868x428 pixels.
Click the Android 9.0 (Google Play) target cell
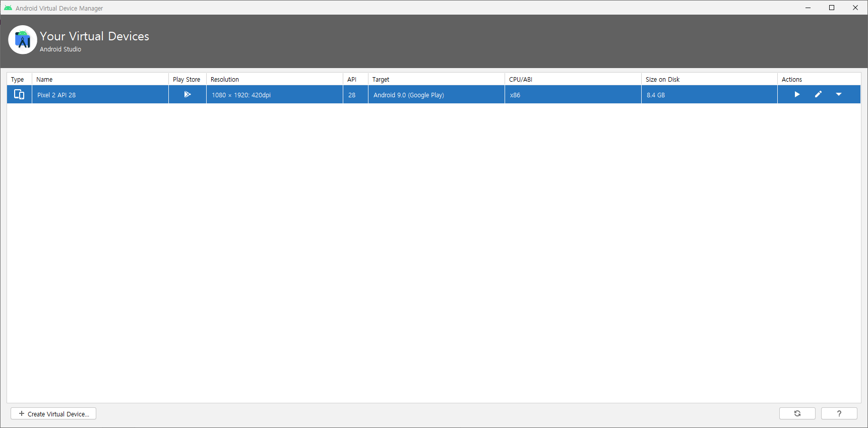click(x=437, y=95)
